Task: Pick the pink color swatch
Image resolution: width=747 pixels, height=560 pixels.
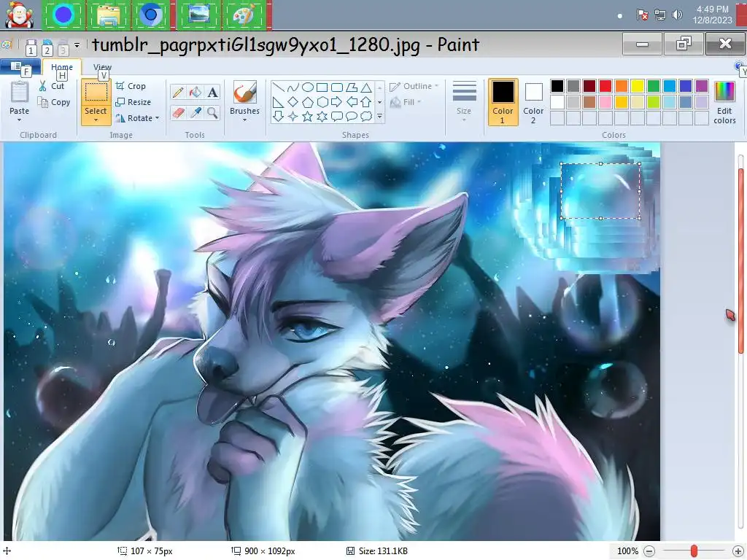Action: [605, 102]
